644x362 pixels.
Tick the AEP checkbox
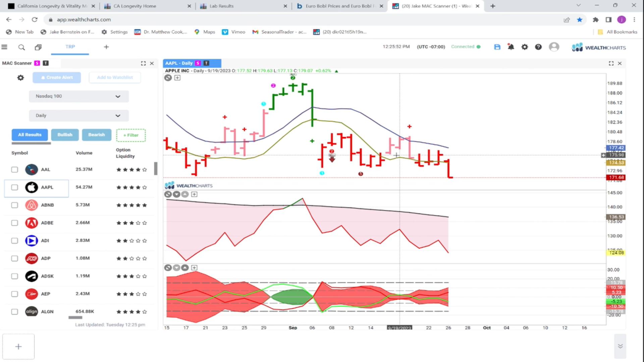(14, 294)
